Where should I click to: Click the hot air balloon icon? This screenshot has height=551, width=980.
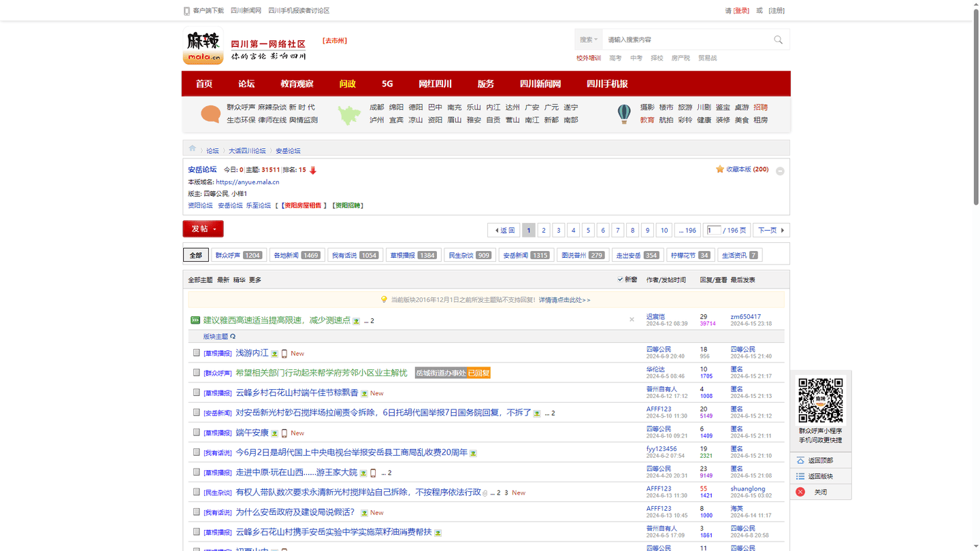tap(624, 114)
